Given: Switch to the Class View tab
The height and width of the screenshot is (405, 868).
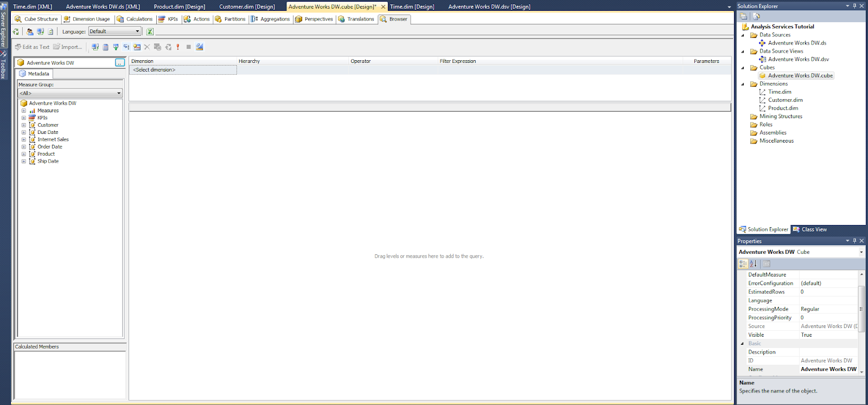Looking at the screenshot, I should pos(809,229).
